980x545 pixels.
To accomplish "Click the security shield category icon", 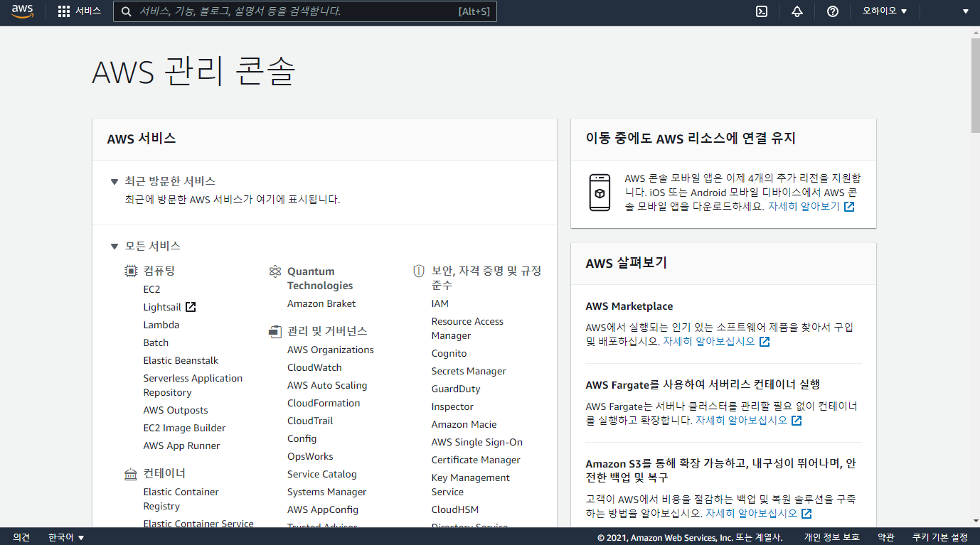I will pos(419,271).
